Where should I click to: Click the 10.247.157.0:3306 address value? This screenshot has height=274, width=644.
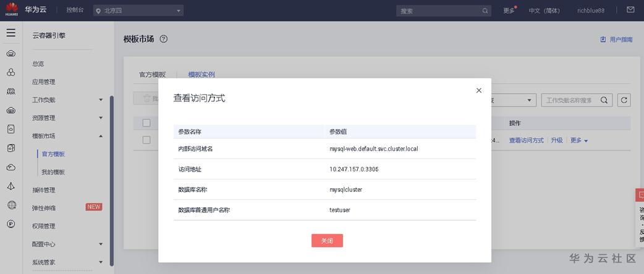point(354,169)
